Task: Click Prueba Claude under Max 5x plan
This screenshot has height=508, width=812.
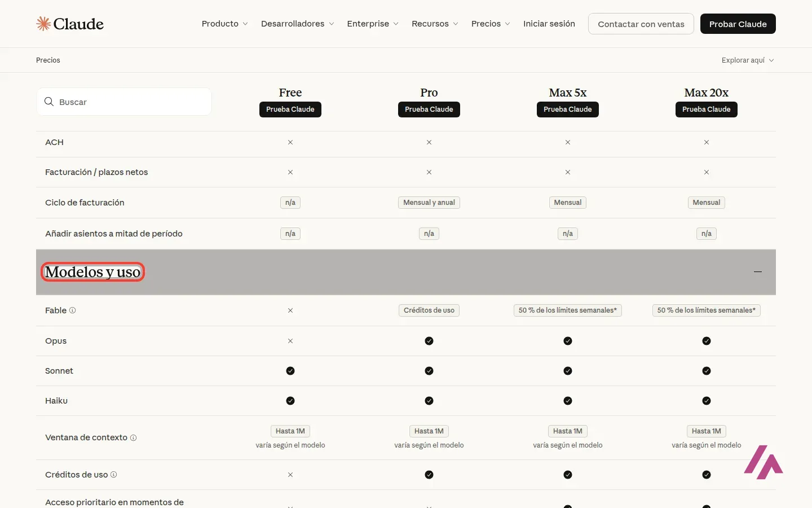Action: pos(568,110)
